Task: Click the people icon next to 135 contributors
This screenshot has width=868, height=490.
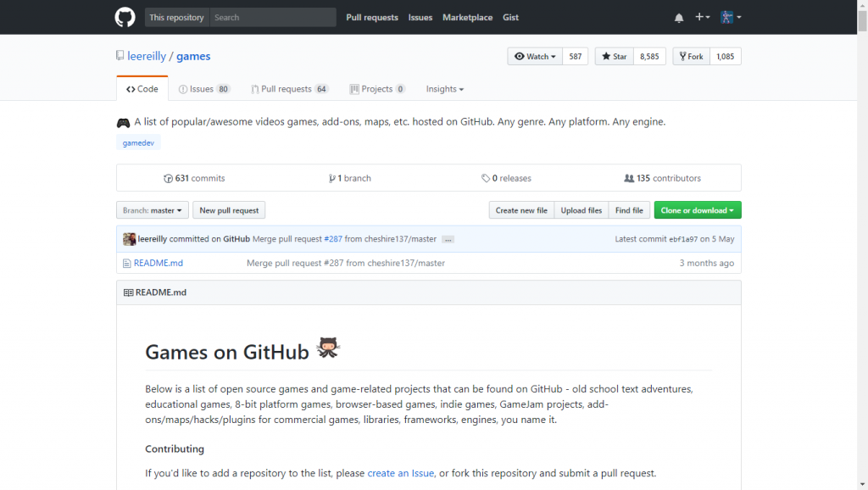Action: (x=629, y=178)
